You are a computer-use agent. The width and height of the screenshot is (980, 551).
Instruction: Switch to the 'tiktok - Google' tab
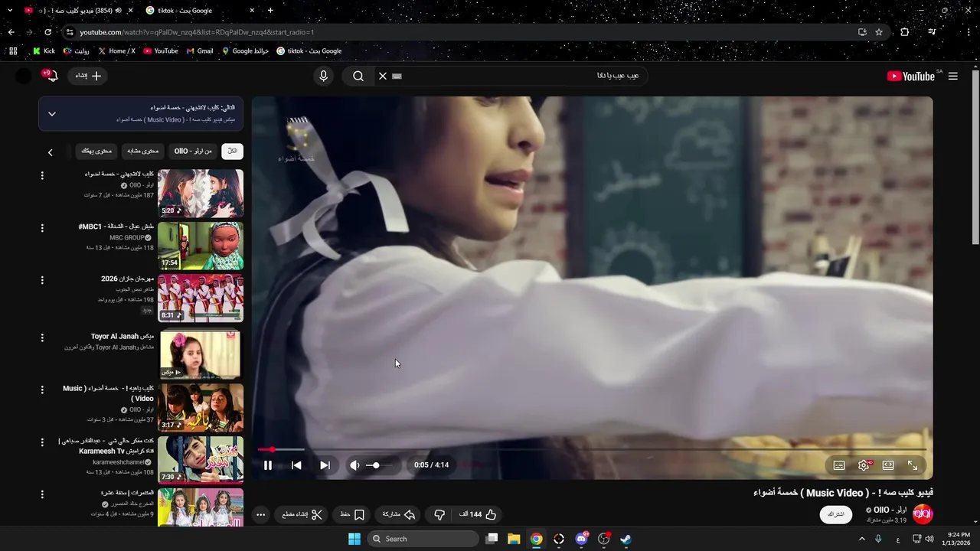198,10
